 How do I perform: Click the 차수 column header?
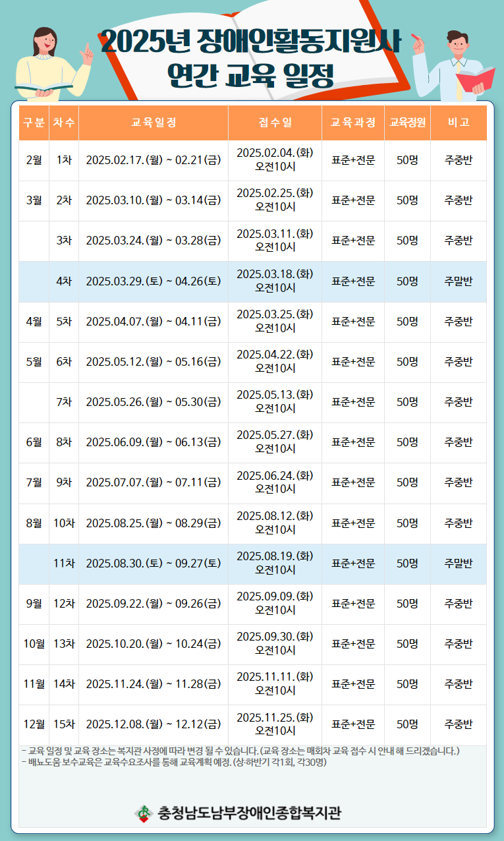(64, 123)
